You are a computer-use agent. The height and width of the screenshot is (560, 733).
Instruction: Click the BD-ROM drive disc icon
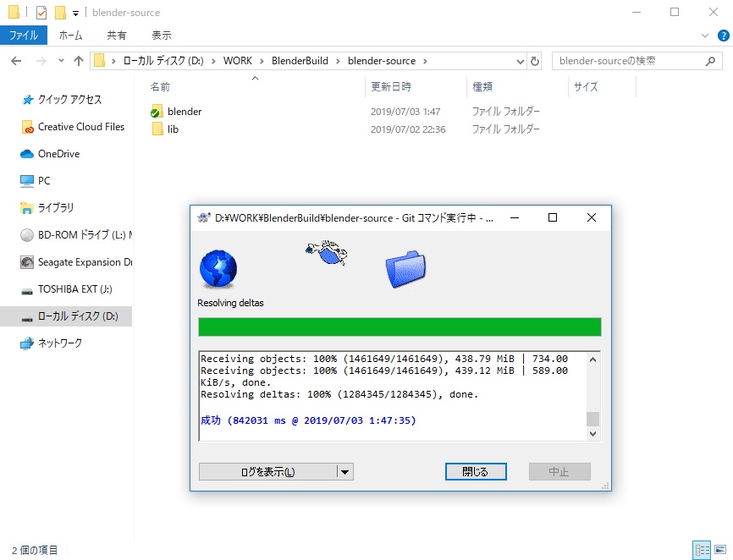[x=27, y=235]
